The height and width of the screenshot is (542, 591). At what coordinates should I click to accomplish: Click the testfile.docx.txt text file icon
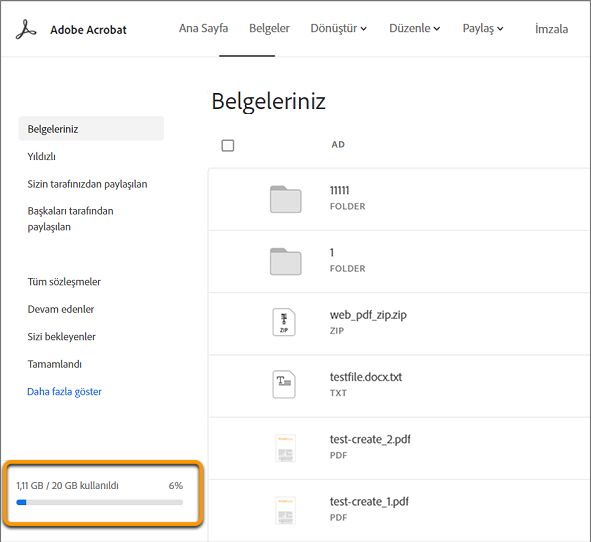coord(284,384)
